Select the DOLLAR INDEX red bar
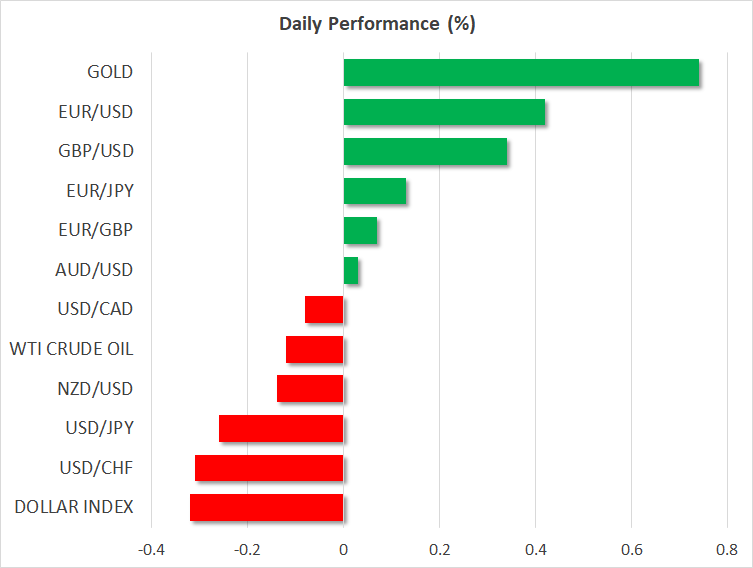Screen dimensions: 753x568 click(266, 507)
